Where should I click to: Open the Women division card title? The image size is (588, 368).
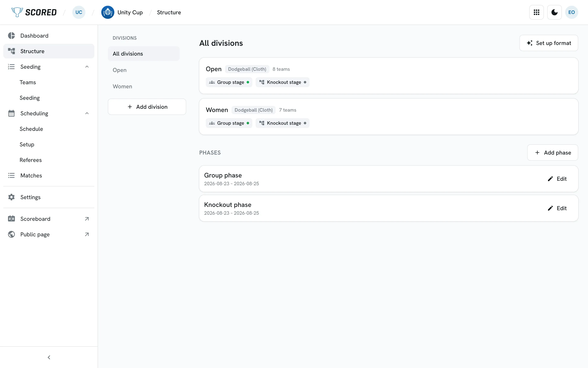point(217,110)
